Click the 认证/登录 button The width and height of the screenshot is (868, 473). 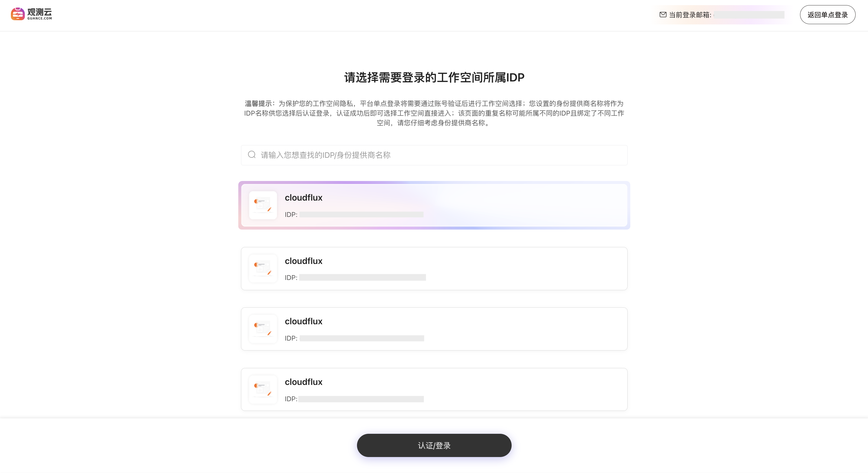click(x=434, y=445)
